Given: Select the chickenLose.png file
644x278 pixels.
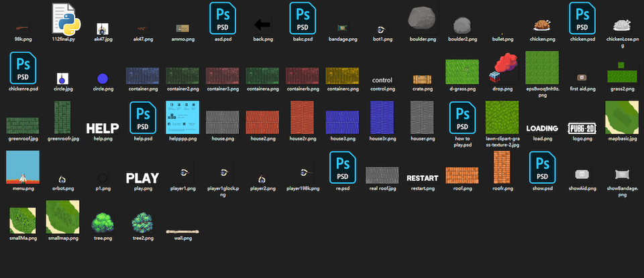Looking at the screenshot, I should (623, 25).
